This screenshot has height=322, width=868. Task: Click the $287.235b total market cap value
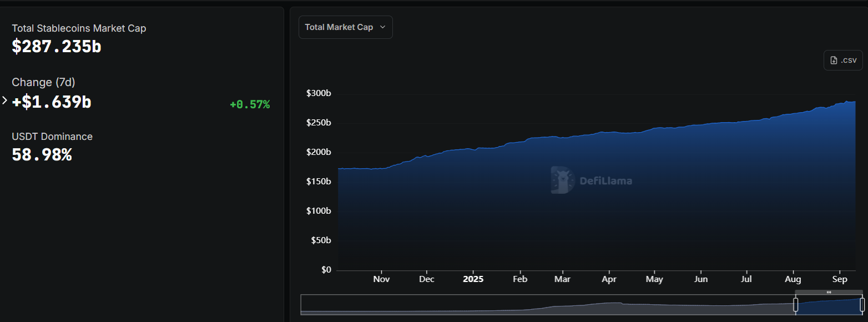pyautogui.click(x=57, y=47)
